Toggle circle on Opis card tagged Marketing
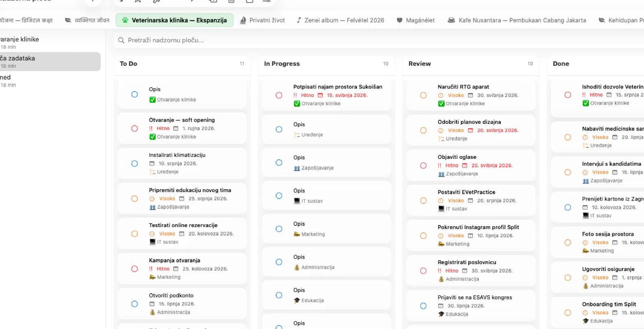This screenshot has width=644, height=329. pos(279,229)
